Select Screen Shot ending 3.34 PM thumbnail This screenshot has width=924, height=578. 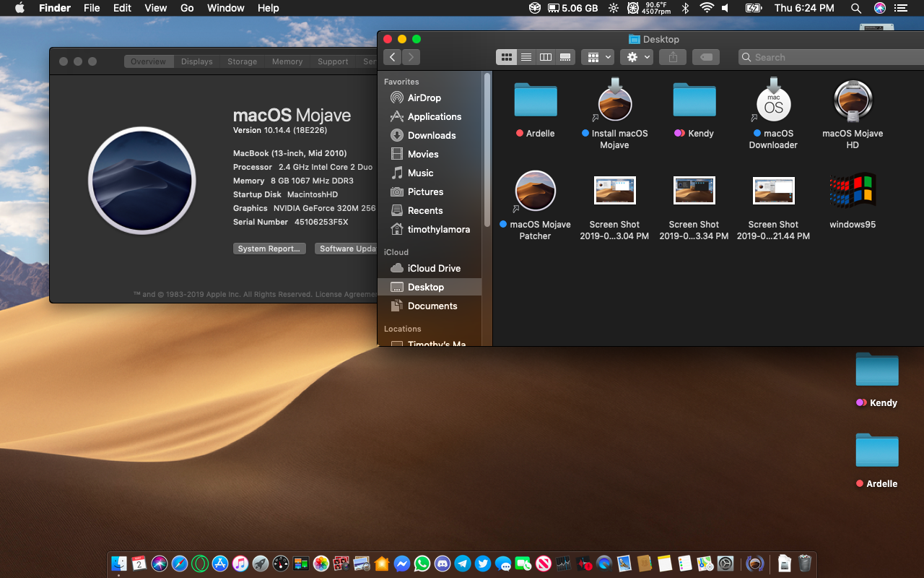[x=694, y=191]
